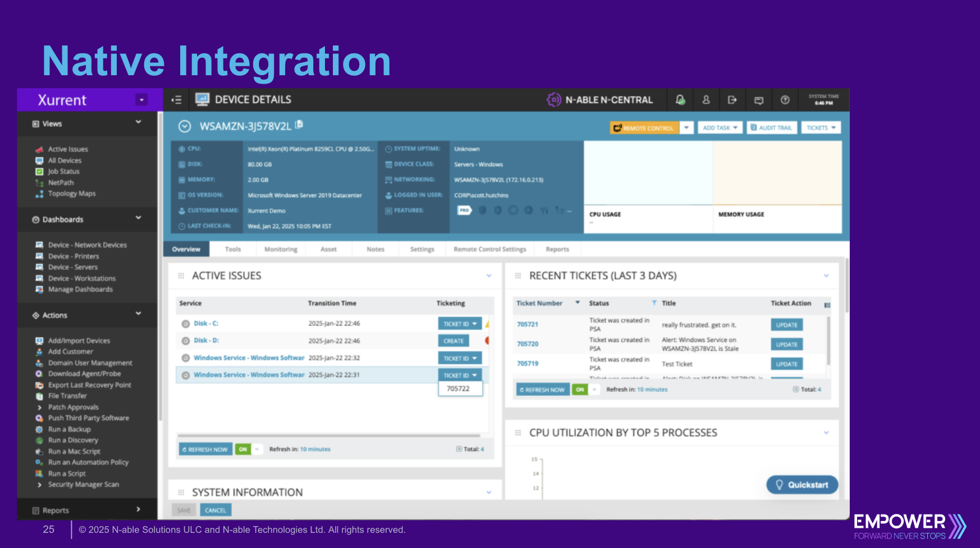Open the Quickstart help button
Viewport: 980px width, 548px height.
click(802, 485)
